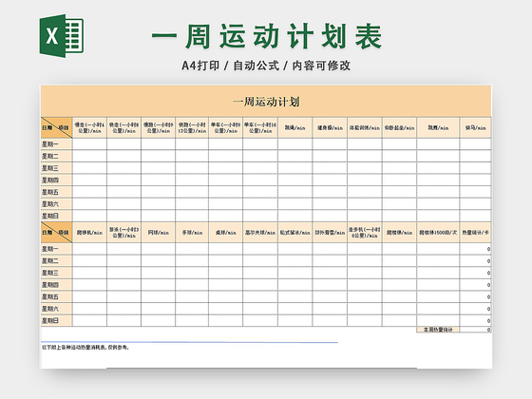Viewport: 532px width, 399px height.
Task: Select the 网球/min column header
Action: pyautogui.click(x=158, y=233)
